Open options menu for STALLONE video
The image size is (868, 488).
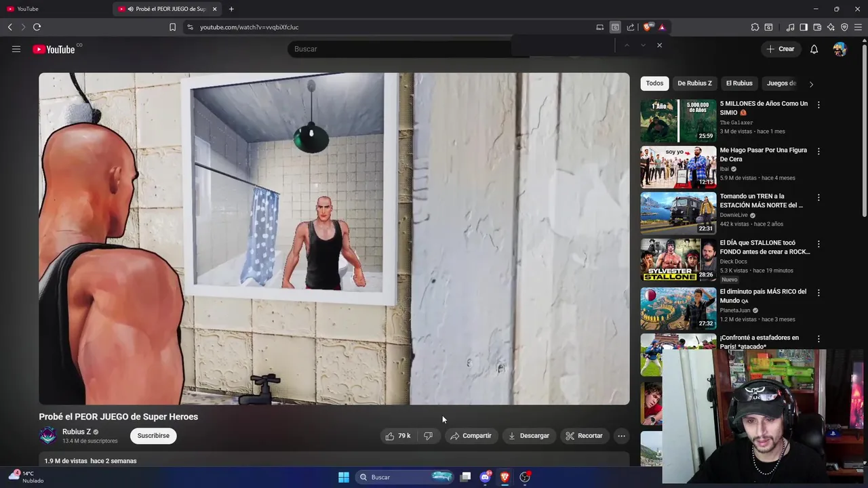coord(818,243)
